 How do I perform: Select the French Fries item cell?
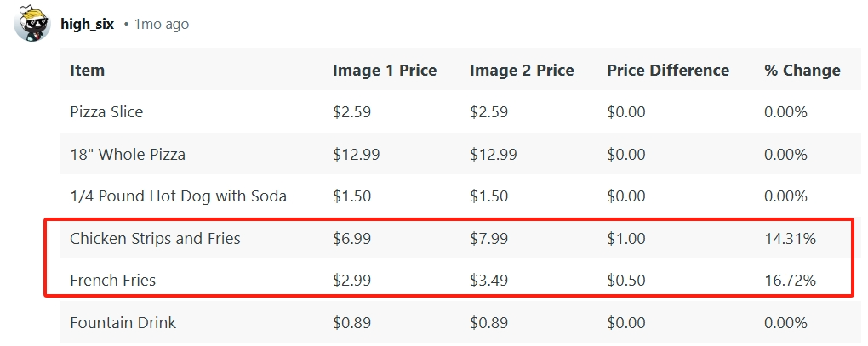pos(113,281)
